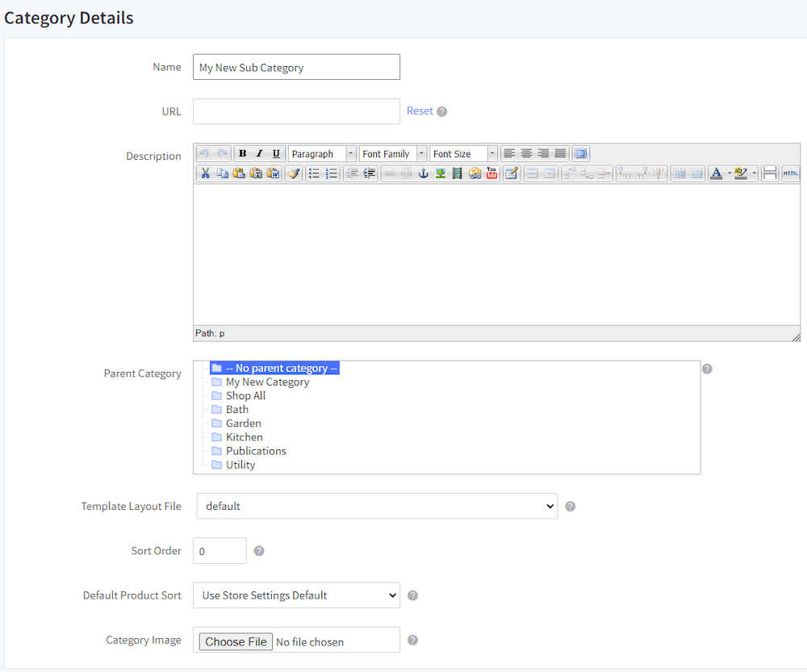Image resolution: width=807 pixels, height=672 pixels.
Task: Insert an anchor with anchor icon
Action: coord(424,173)
